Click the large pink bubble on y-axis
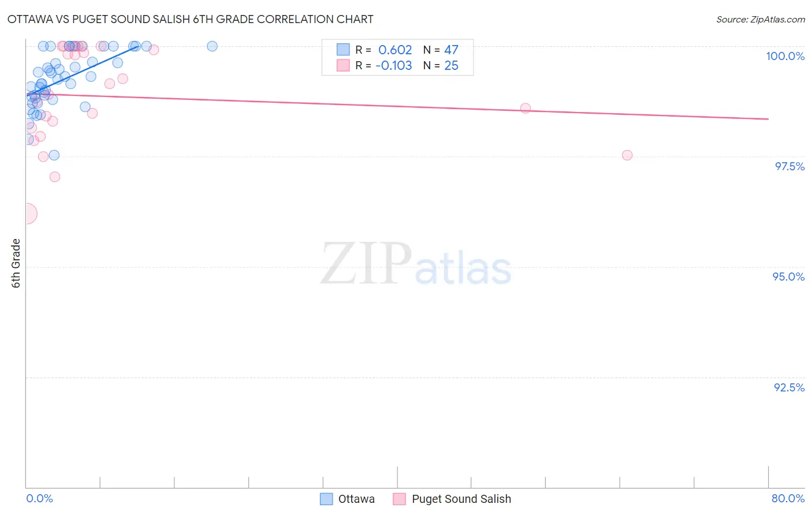This screenshot has width=812, height=515. coord(27,214)
